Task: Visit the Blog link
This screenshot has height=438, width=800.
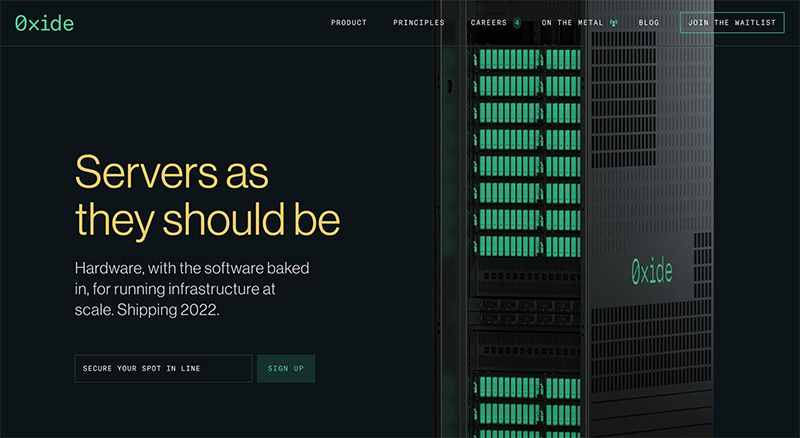Action: pyautogui.click(x=649, y=23)
